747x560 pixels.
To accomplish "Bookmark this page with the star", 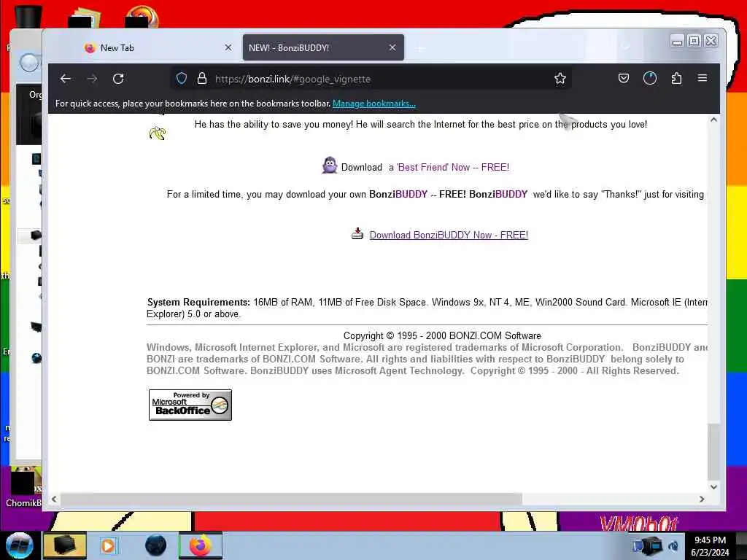I will (x=560, y=79).
